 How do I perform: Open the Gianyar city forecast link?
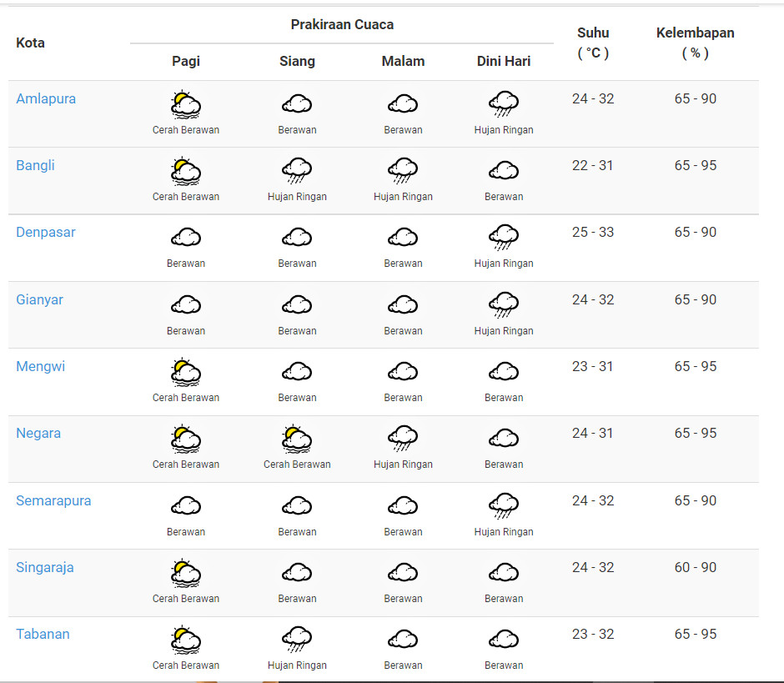[x=39, y=299]
